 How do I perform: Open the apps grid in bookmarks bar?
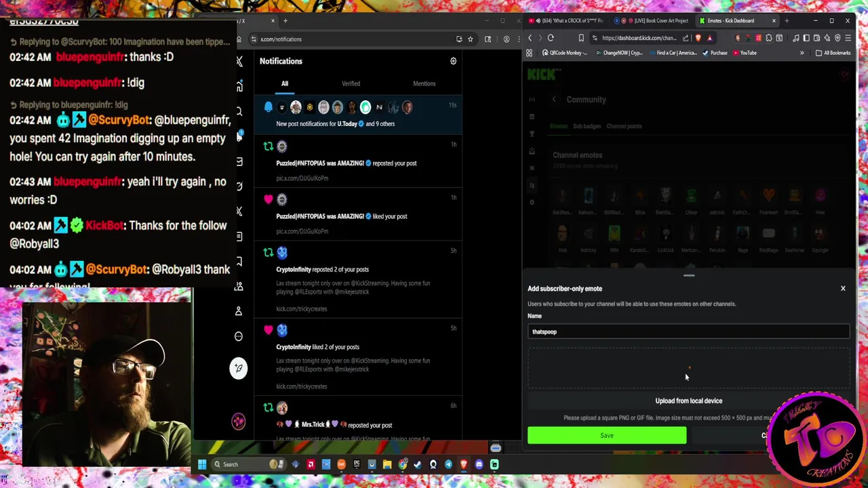529,53
